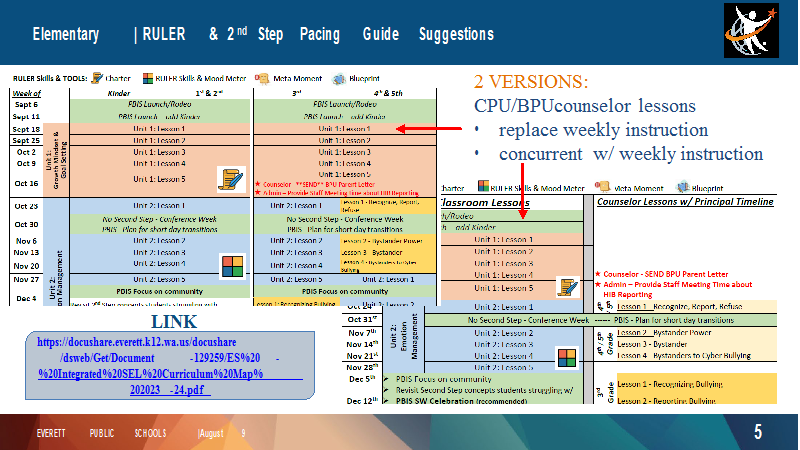Click 'Unit 1: Growth Mindset & Goal Setting' vertical label
800x450 pixels.
click(56, 160)
